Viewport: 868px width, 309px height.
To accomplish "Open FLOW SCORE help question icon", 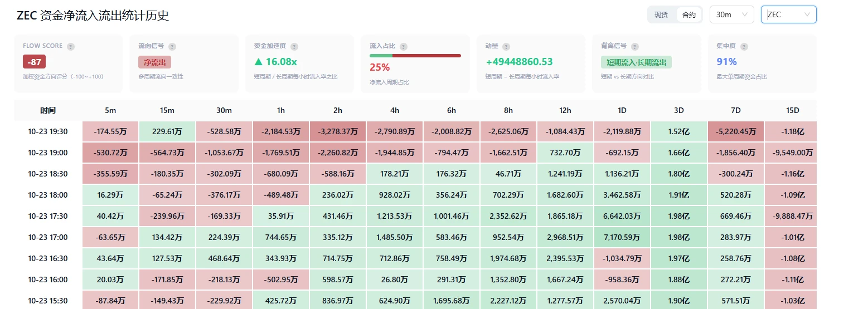I will (71, 47).
